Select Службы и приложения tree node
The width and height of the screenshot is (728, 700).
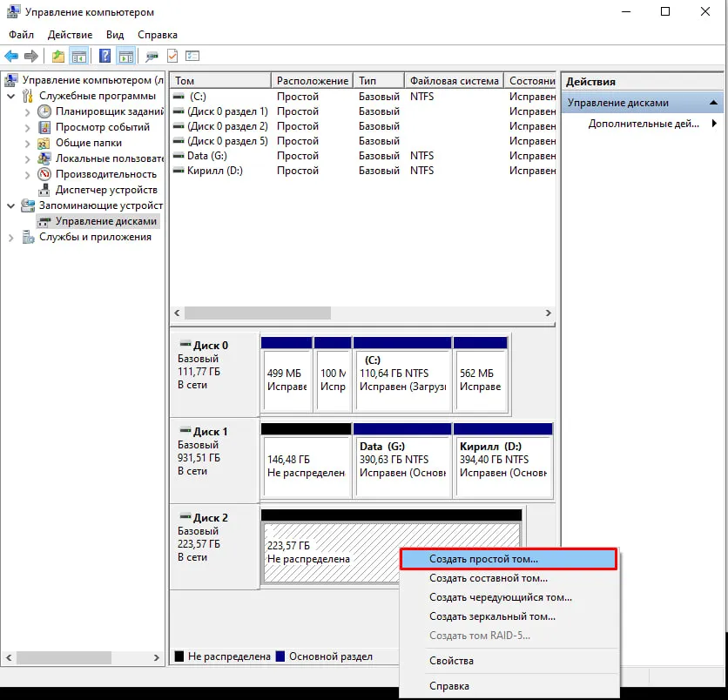click(95, 237)
